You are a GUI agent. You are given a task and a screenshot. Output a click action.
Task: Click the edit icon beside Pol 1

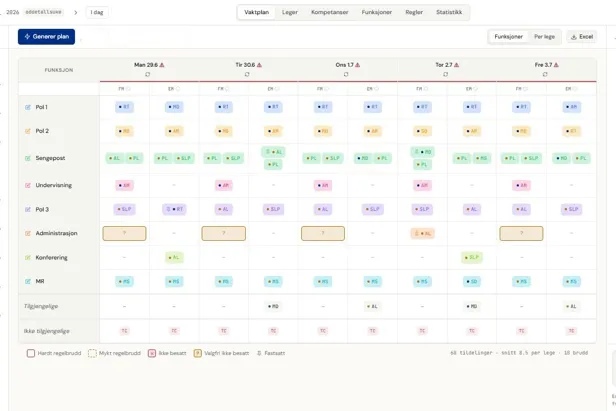point(28,107)
